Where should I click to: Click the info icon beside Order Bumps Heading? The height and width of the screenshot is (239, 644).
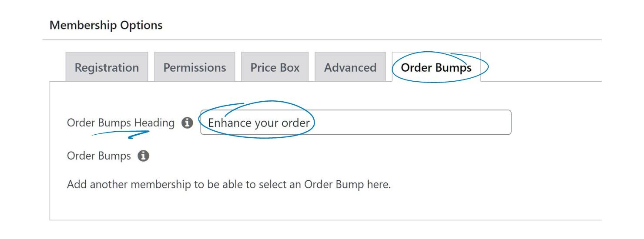click(187, 123)
